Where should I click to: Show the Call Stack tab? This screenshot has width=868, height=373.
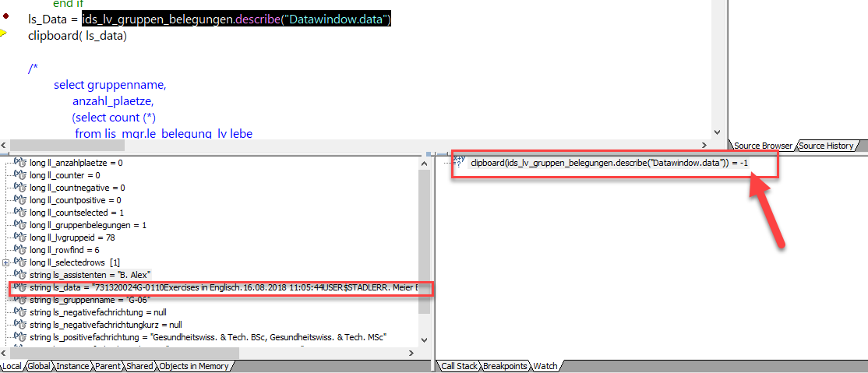coord(459,366)
